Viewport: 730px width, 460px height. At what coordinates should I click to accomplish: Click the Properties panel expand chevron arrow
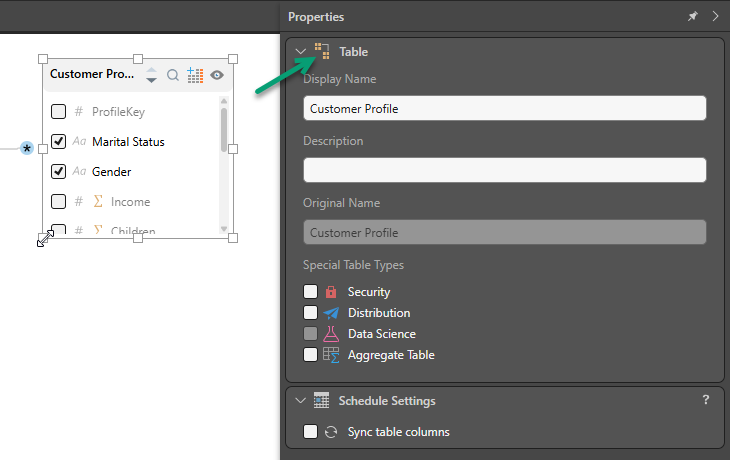click(x=715, y=17)
